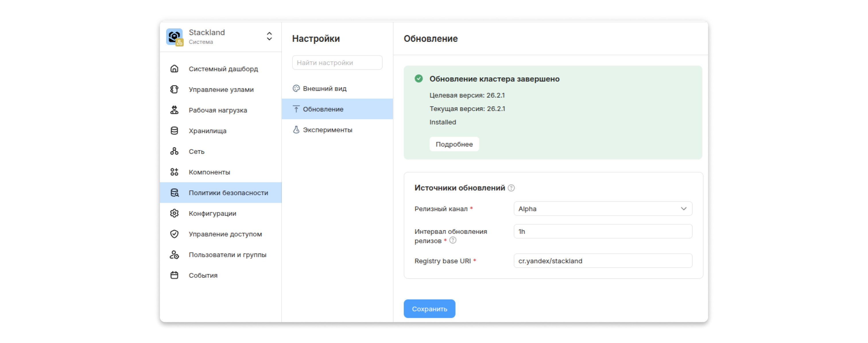Click the Сеть network icon
The image size is (868, 343).
(x=174, y=151)
